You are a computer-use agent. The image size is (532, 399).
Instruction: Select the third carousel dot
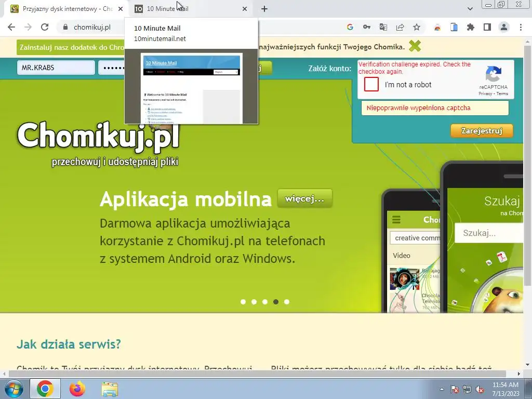(264, 302)
